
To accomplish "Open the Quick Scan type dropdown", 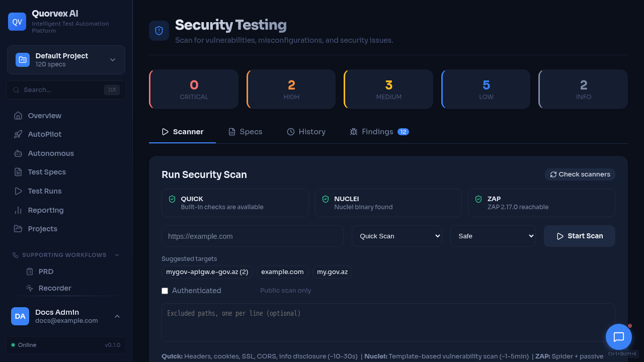I will click(397, 236).
